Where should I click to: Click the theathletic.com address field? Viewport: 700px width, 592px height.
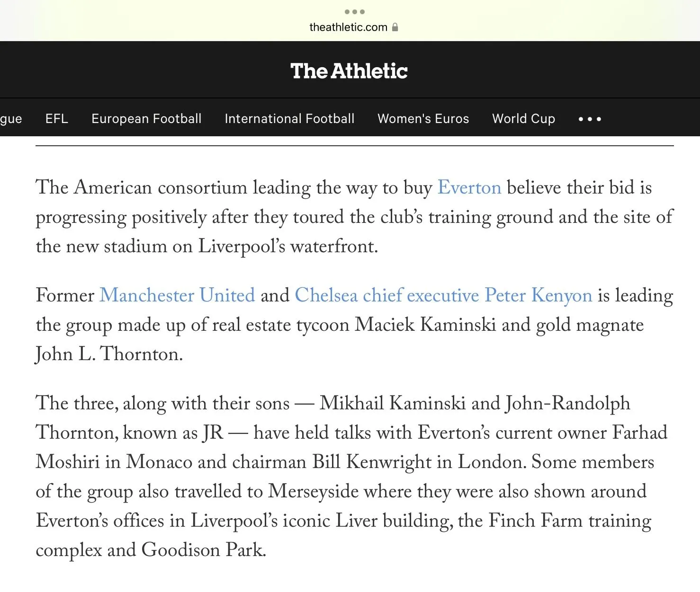pos(348,27)
